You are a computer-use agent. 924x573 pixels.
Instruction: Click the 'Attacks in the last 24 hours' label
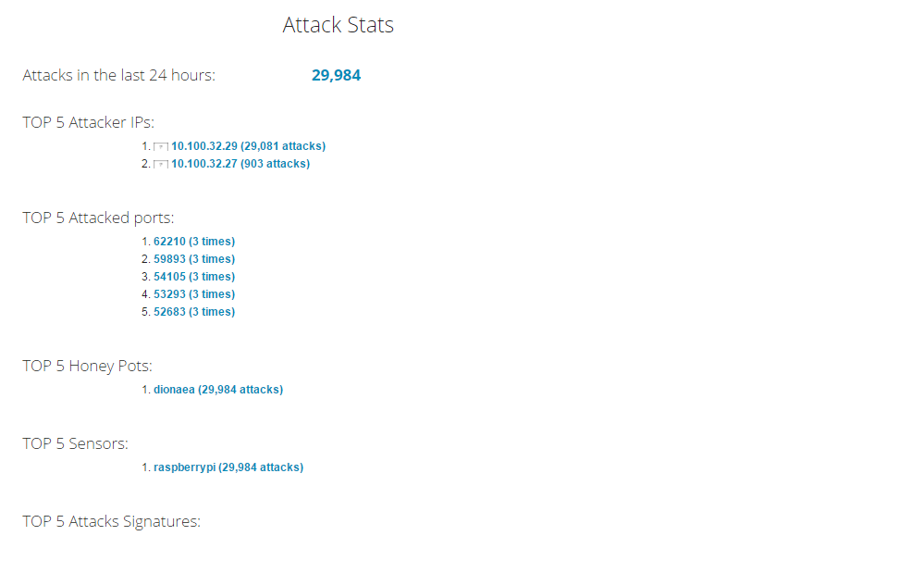tap(119, 76)
